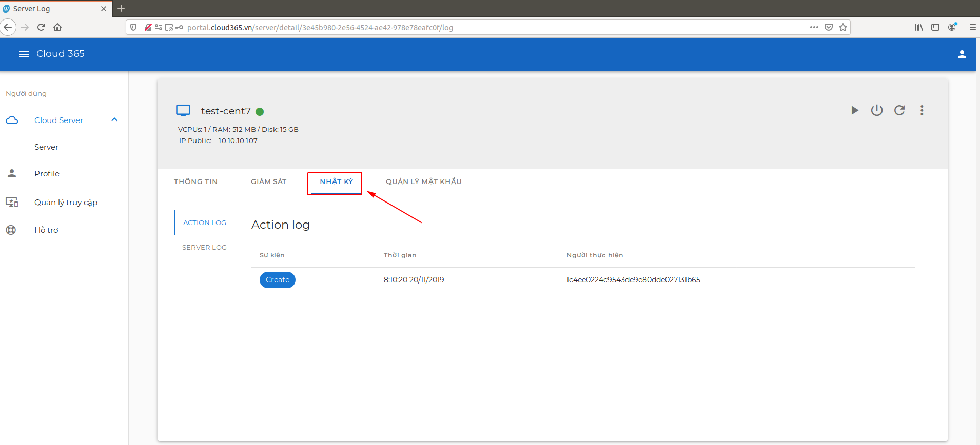The width and height of the screenshot is (980, 445).
Task: Click the Create event chip
Action: click(278, 280)
